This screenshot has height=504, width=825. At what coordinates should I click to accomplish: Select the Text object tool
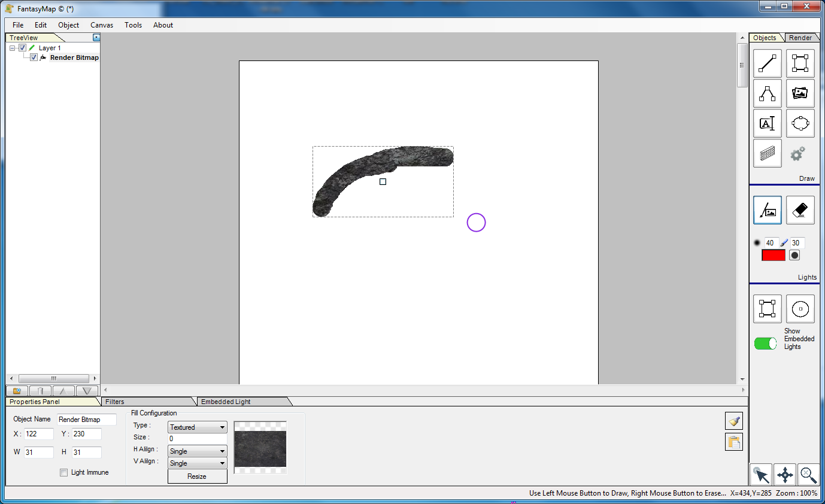point(768,123)
